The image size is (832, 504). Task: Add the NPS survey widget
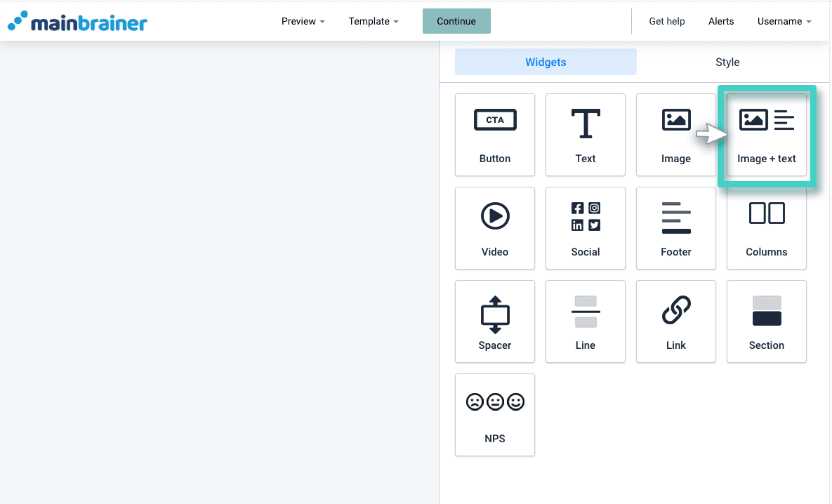494,415
